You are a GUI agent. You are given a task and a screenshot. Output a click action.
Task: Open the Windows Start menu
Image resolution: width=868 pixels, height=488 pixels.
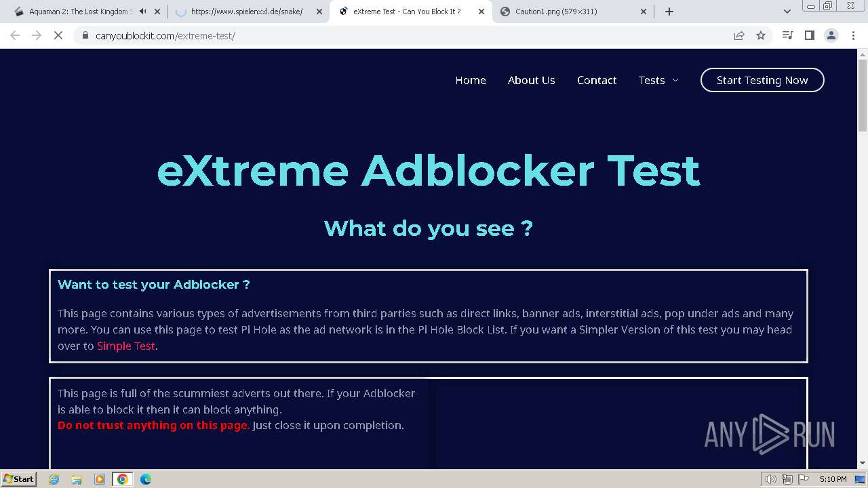click(18, 479)
